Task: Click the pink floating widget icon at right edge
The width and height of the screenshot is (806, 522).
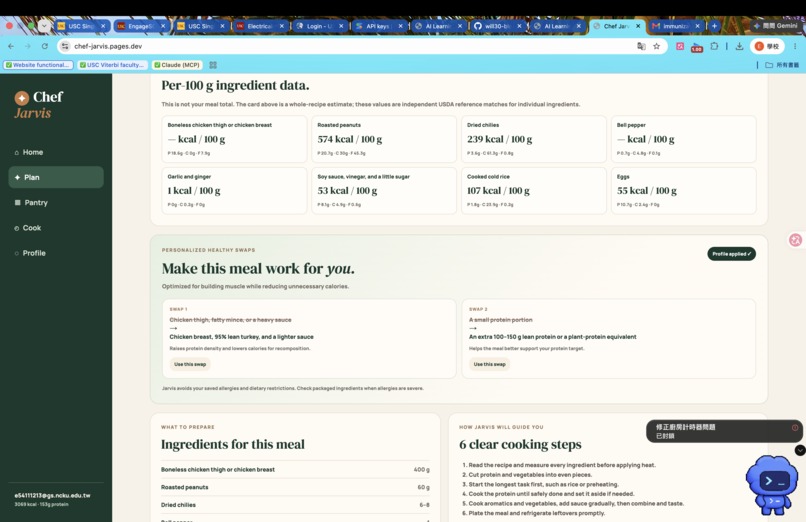Action: 795,240
